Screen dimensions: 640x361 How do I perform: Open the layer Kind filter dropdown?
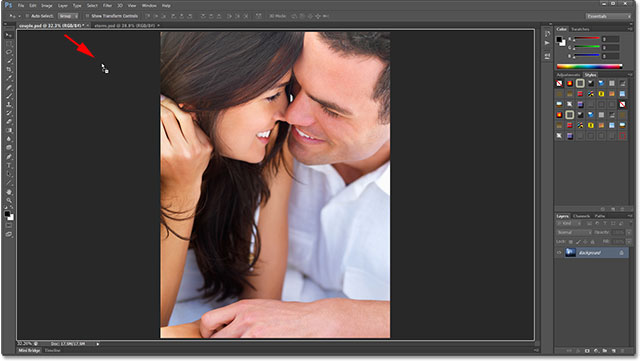(x=569, y=223)
